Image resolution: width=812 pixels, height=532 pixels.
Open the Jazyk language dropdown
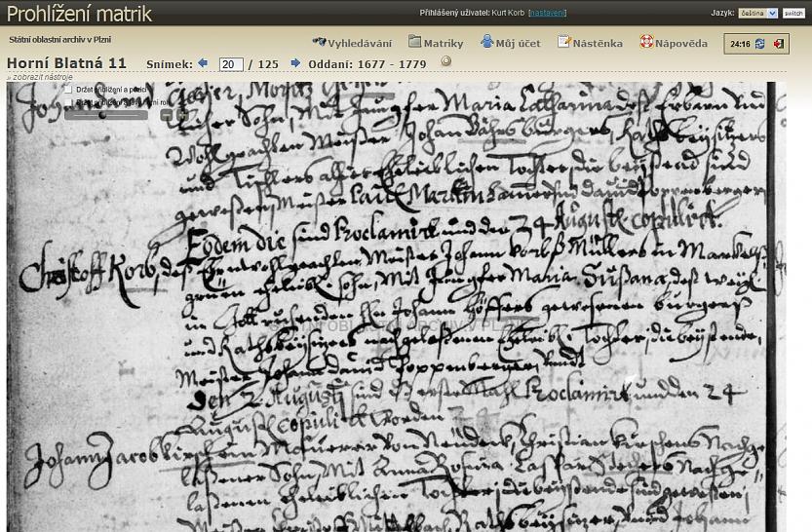coord(758,13)
